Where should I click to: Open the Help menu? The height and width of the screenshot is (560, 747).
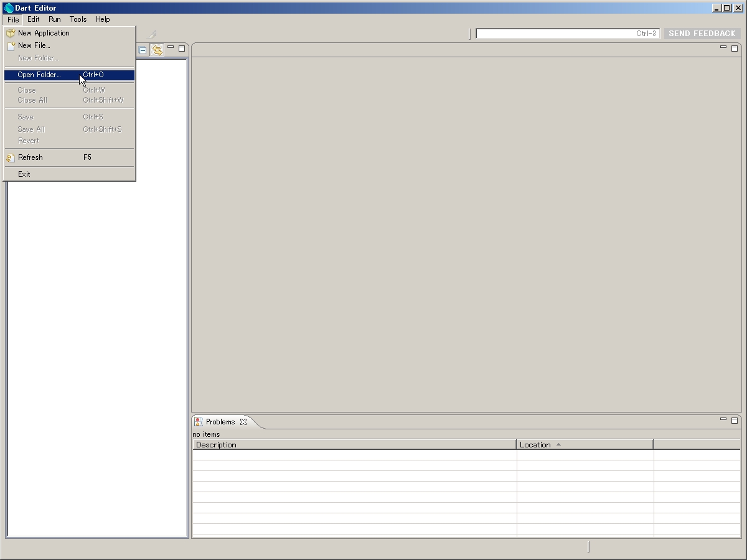103,19
